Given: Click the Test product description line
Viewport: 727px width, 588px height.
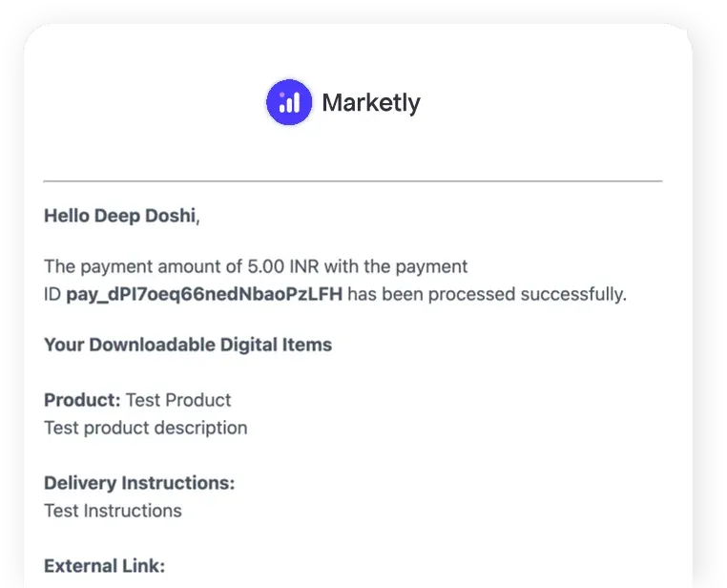Looking at the screenshot, I should coord(145,428).
